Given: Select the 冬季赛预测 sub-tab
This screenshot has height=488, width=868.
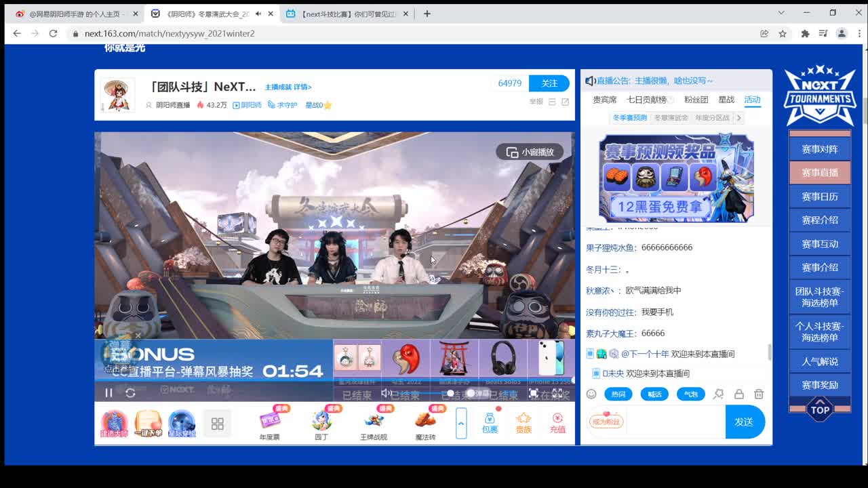Looking at the screenshot, I should (630, 118).
